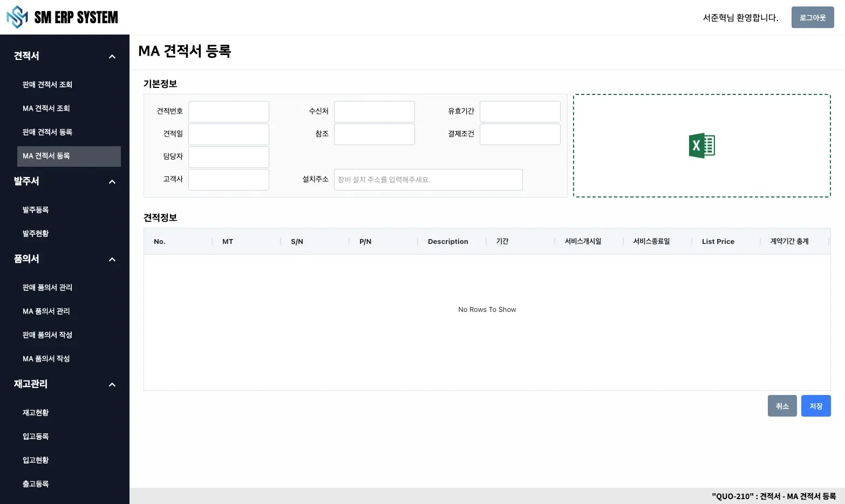Select MA 견적서 등록 menu item

[x=69, y=156]
